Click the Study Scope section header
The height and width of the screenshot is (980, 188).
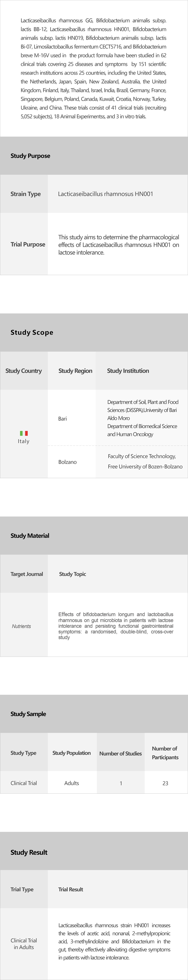[32, 332]
